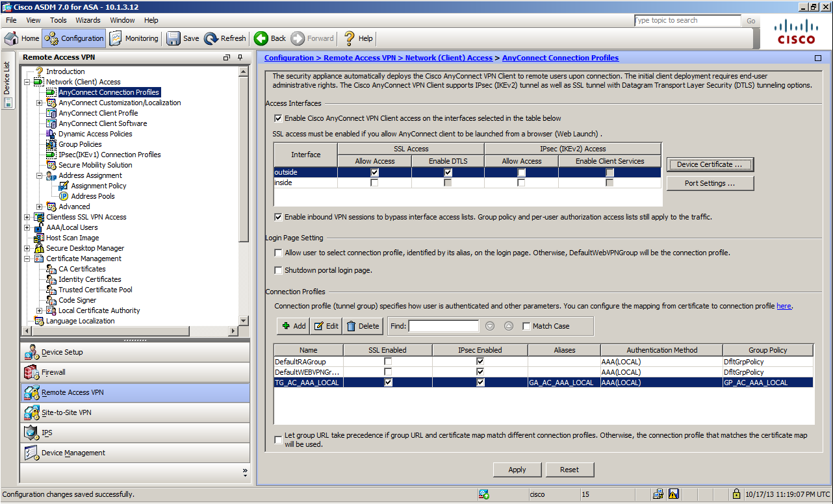Image resolution: width=833 pixels, height=504 pixels.
Task: Check Shutdown portal login page
Action: 278,270
